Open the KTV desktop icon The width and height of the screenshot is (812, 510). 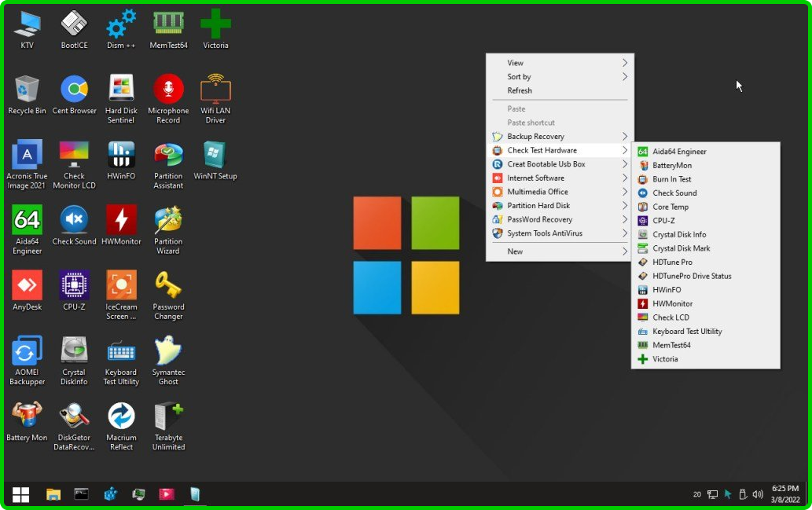(27, 30)
